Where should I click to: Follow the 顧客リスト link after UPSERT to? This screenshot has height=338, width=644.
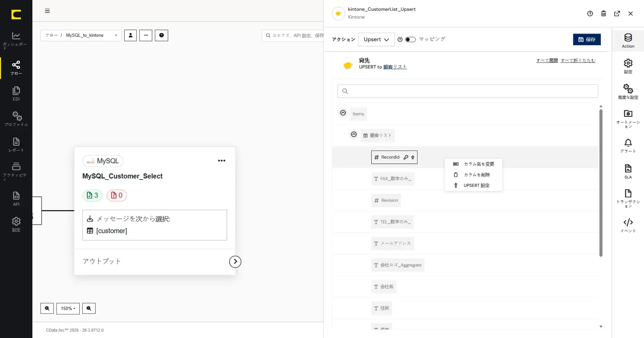click(395, 67)
